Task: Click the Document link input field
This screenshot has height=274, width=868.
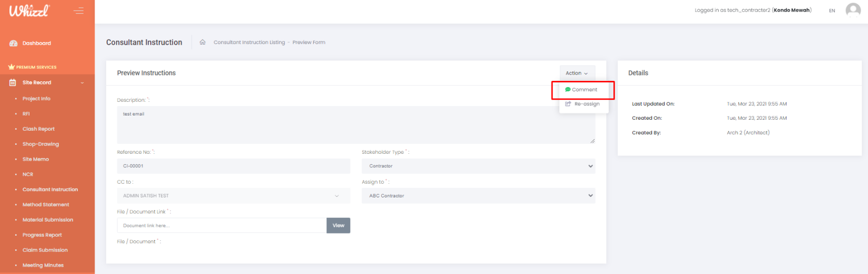Action: coord(221,226)
